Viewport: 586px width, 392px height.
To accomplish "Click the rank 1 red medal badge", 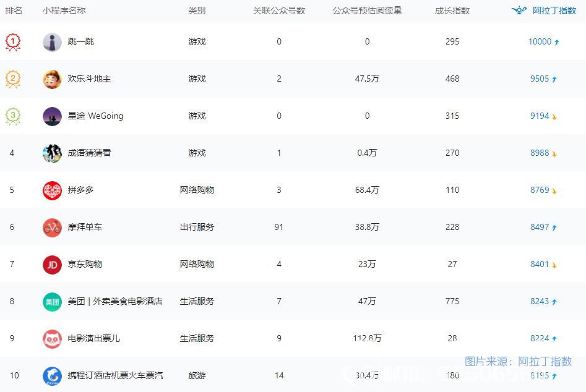I will [13, 42].
